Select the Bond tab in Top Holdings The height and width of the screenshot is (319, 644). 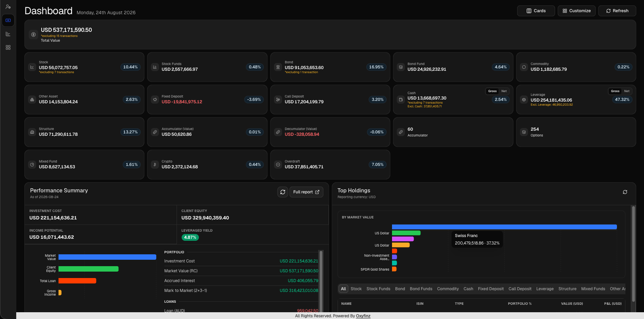pos(400,289)
